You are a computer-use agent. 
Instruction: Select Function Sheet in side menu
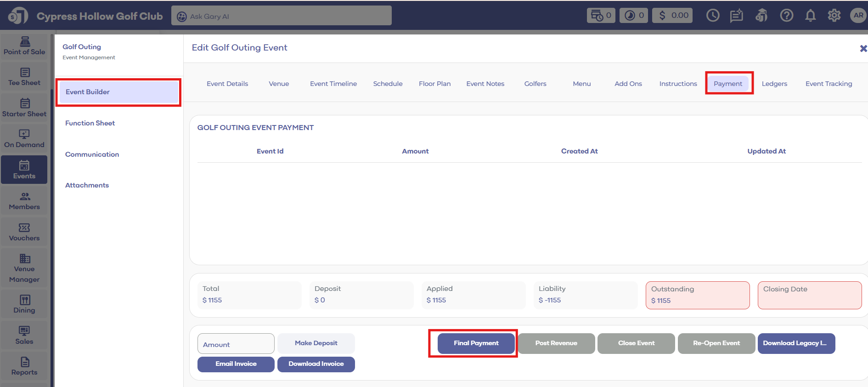pos(90,123)
